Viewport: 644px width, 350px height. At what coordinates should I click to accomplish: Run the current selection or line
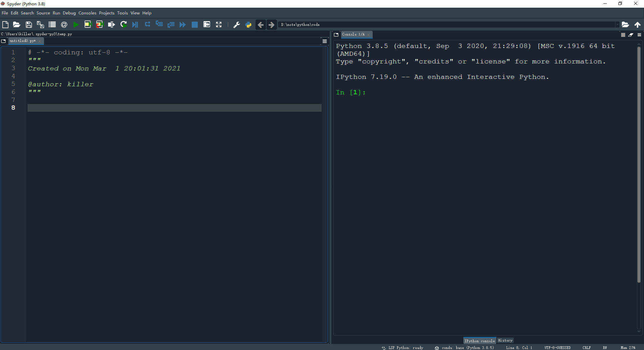(x=111, y=24)
